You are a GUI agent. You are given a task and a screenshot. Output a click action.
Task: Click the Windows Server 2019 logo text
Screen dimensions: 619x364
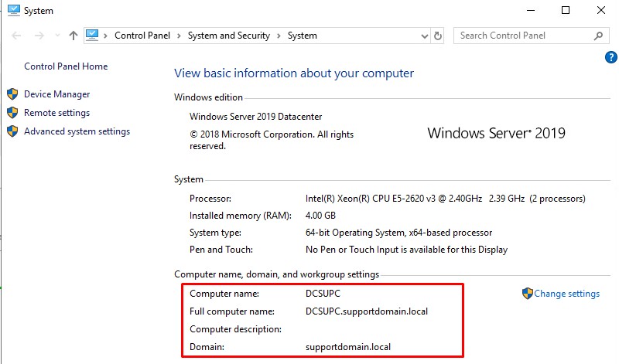[x=496, y=133]
